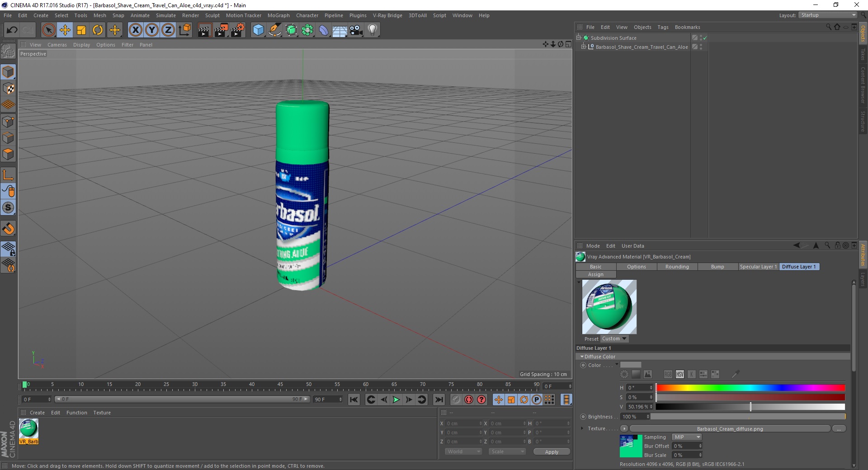Click the V value slider bar
The image size is (868, 470).
coord(750,407)
